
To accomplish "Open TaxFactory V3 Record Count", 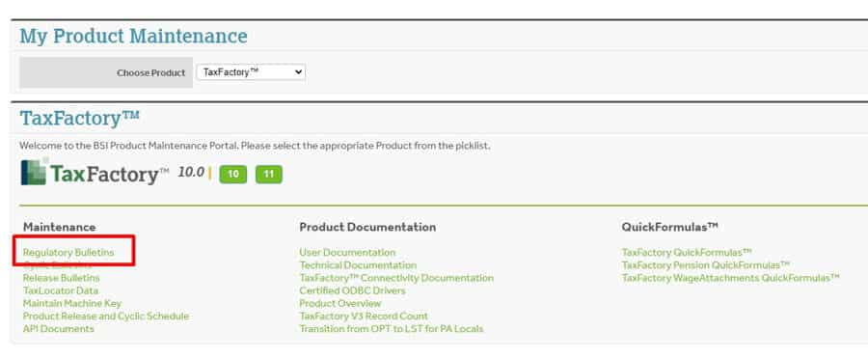I will [364, 316].
